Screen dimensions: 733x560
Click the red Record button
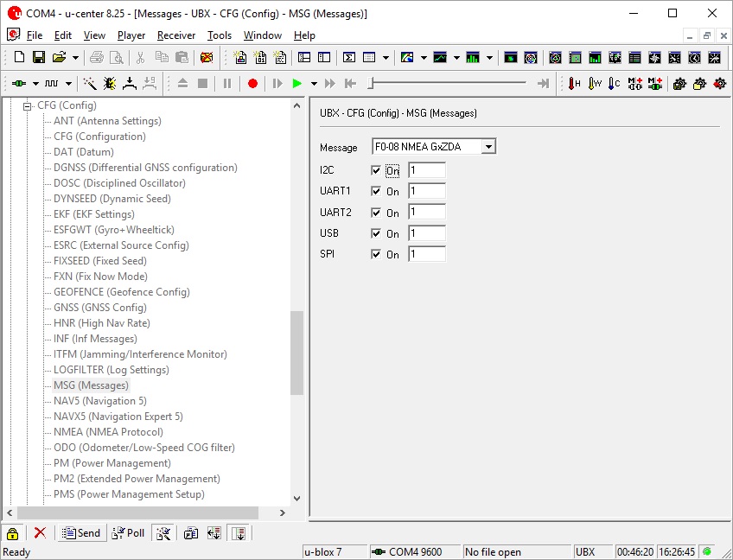(x=253, y=83)
